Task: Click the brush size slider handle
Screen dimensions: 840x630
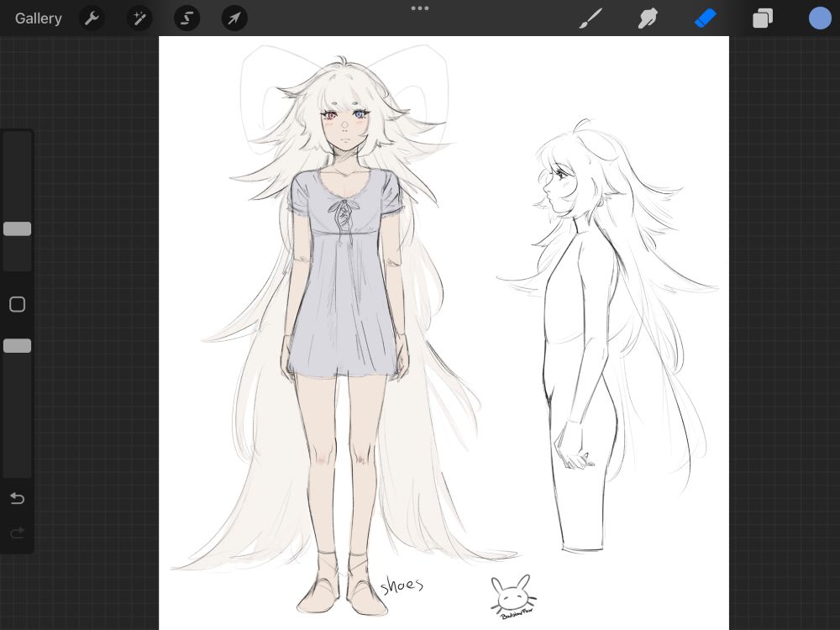Action: tap(17, 228)
